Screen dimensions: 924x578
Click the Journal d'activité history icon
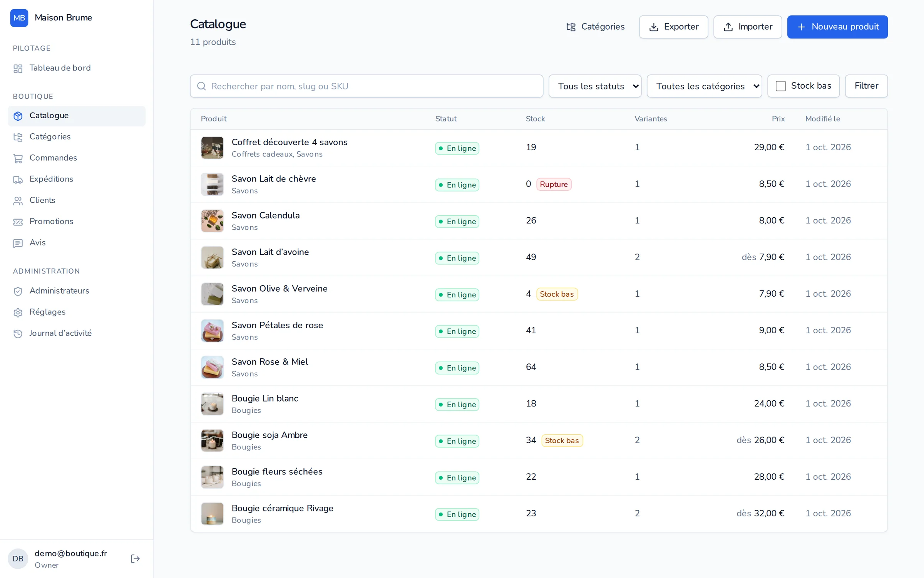click(18, 334)
